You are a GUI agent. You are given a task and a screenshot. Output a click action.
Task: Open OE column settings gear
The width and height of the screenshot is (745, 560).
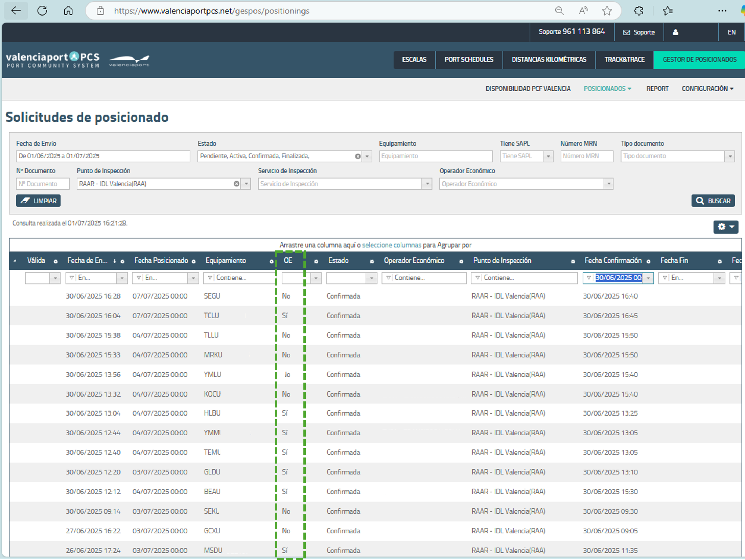click(x=316, y=261)
